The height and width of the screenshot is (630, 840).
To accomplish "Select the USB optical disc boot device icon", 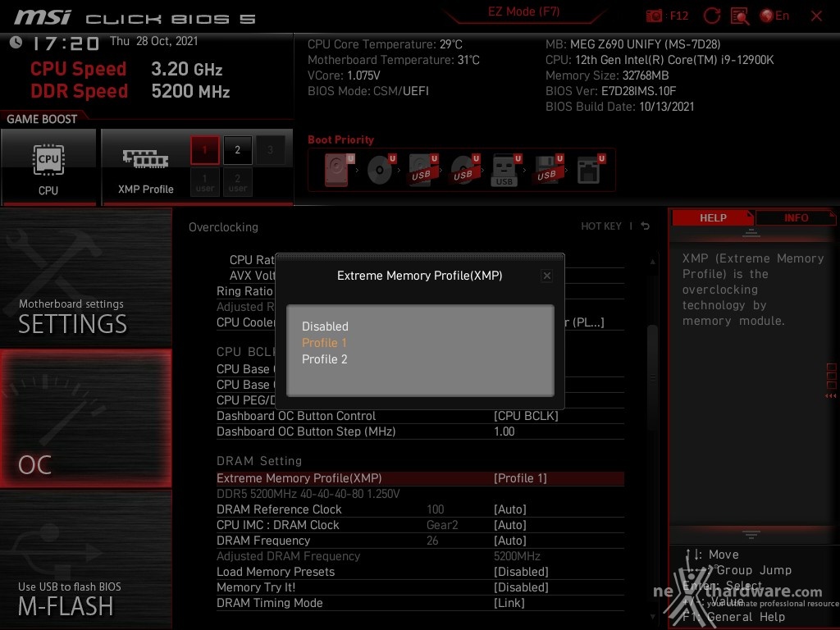I will pos(464,170).
